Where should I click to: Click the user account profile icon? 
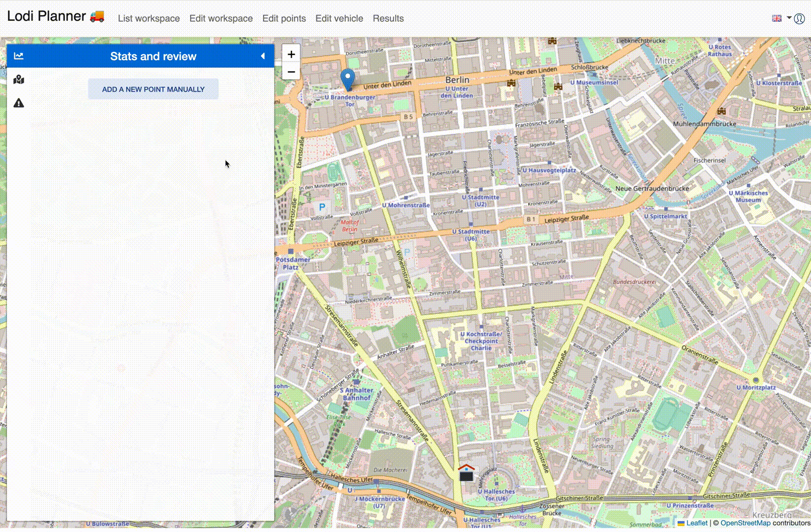pos(799,19)
